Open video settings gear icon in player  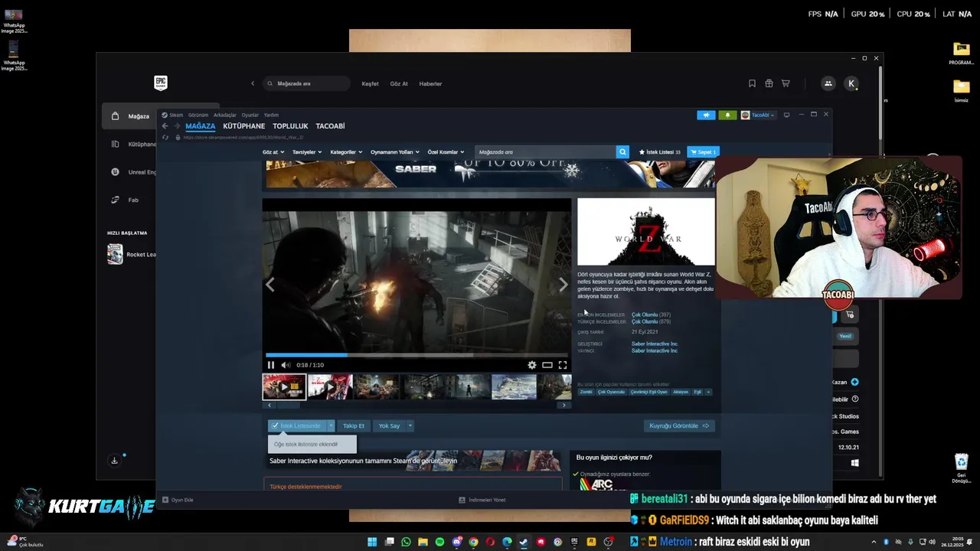tap(532, 365)
